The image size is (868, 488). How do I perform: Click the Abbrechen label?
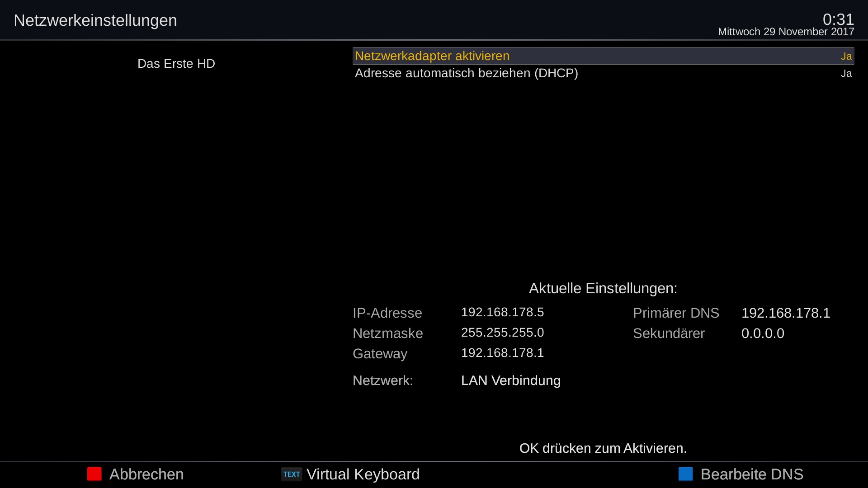coord(146,474)
